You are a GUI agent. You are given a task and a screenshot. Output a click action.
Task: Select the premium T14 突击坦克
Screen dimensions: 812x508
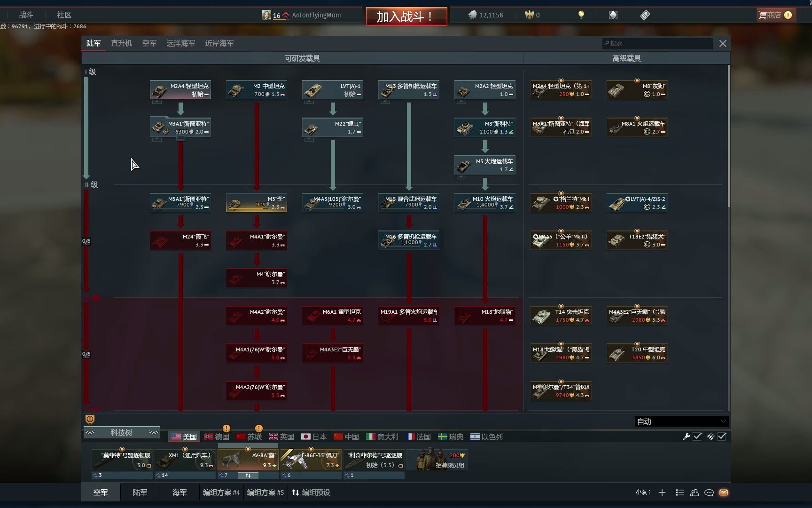point(561,316)
